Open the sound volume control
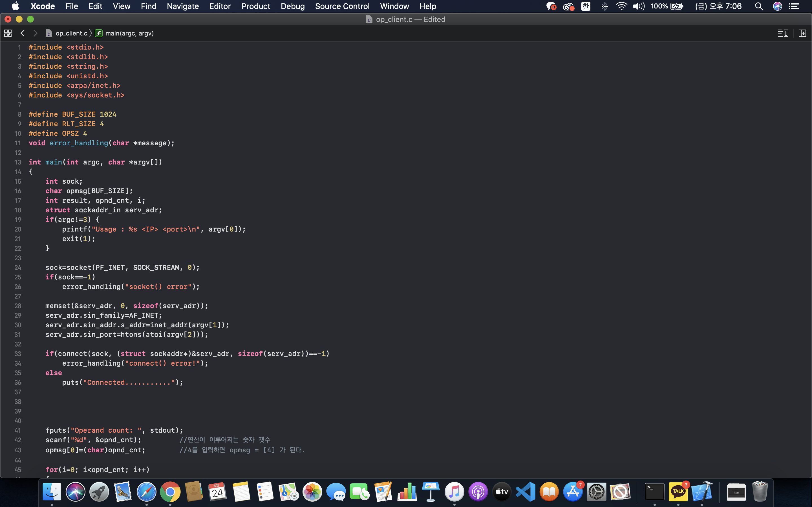Screen dimensions: 812x507 [639, 6]
